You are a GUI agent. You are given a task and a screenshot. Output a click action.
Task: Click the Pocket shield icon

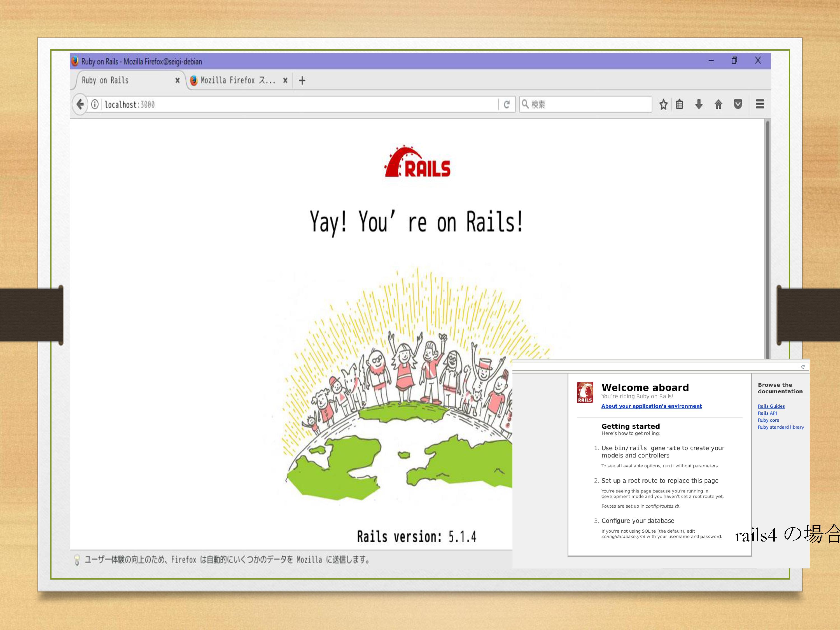tap(738, 104)
